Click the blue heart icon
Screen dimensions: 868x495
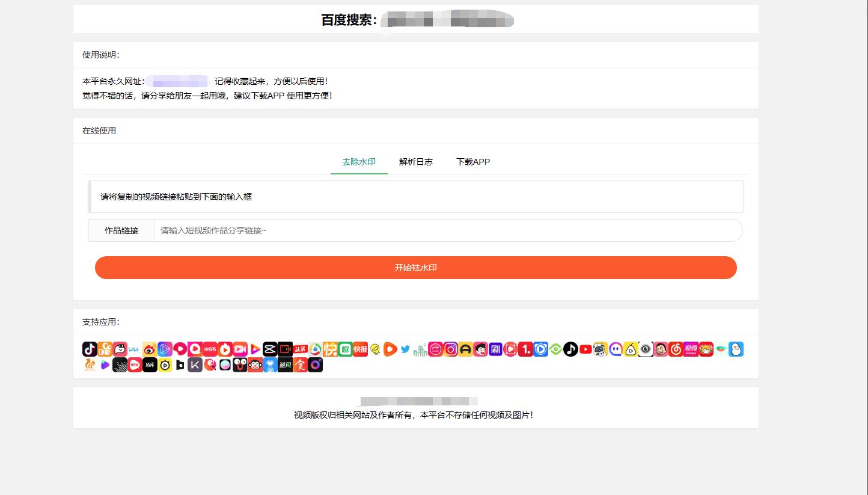[270, 364]
